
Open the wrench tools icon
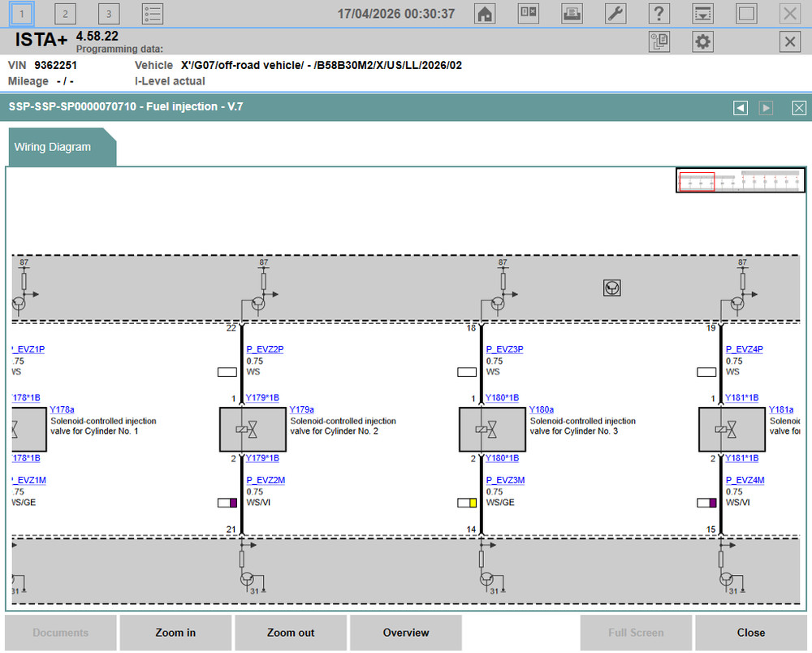coord(615,14)
